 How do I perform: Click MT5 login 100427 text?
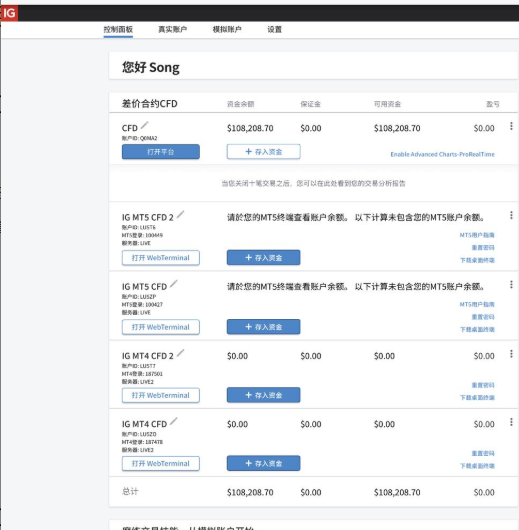tap(142, 305)
